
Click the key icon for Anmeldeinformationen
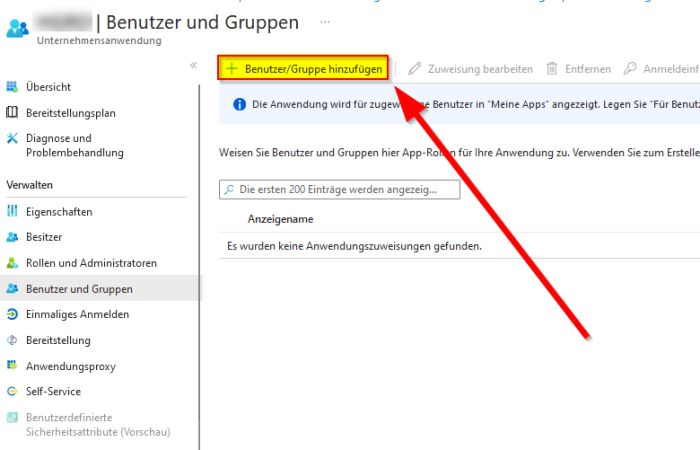(x=630, y=69)
